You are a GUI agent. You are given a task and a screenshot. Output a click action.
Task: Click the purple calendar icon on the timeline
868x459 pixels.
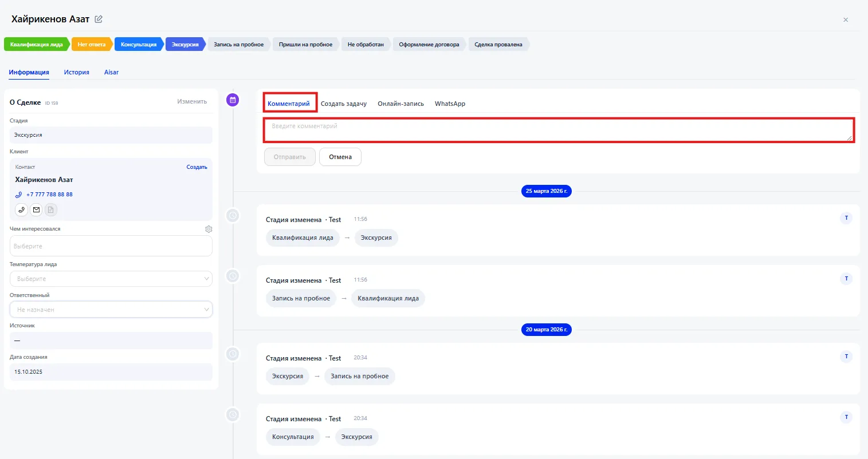click(233, 100)
